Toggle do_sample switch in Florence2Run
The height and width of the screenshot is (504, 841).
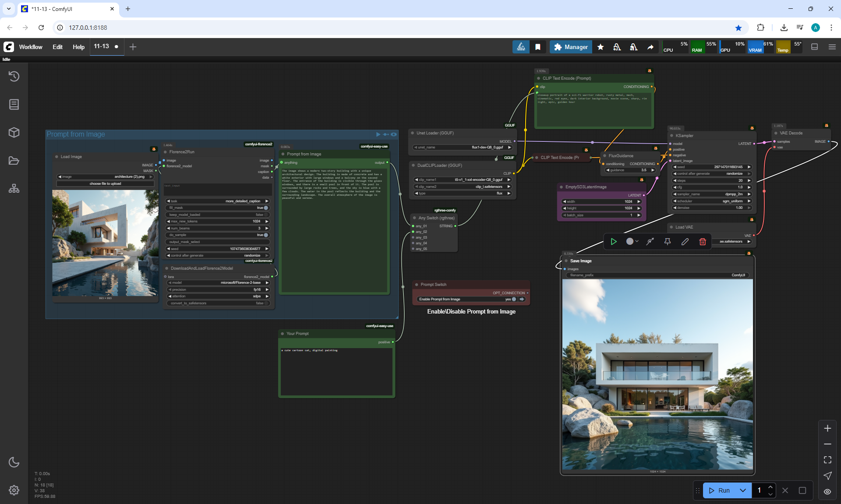(x=265, y=235)
